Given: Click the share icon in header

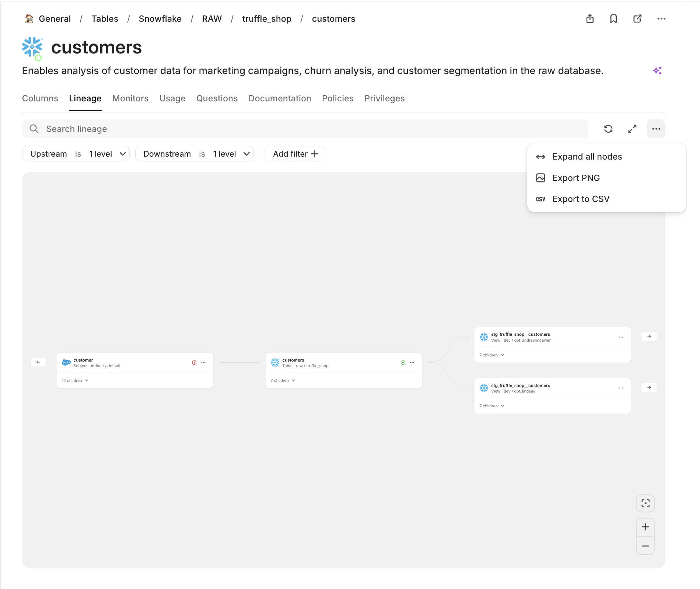Looking at the screenshot, I should (590, 19).
